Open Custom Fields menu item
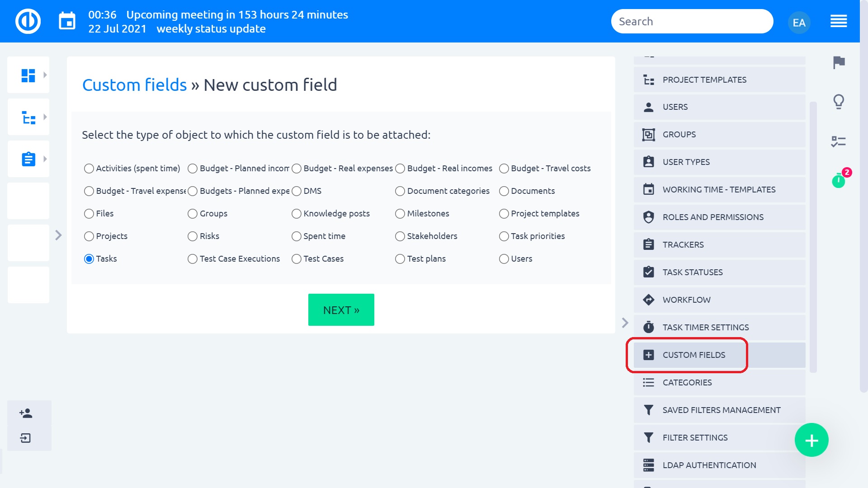Screen dimensions: 868x488 pyautogui.click(x=693, y=355)
